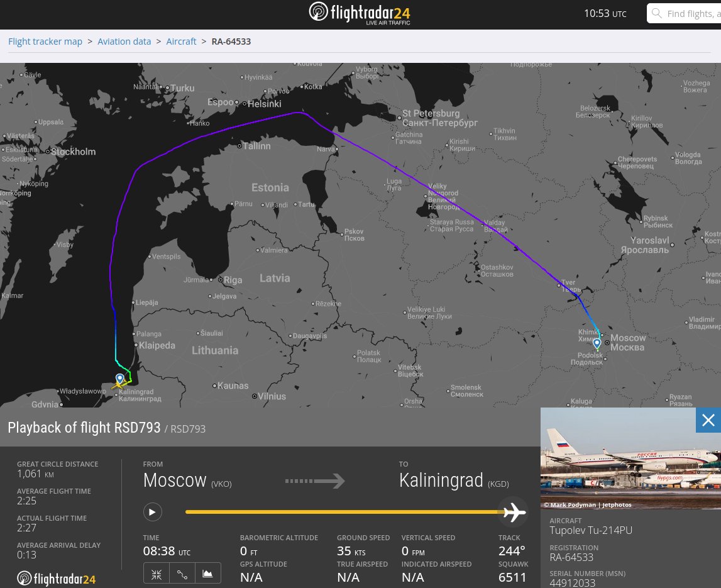Click the Stockholm label on the map

[x=73, y=152]
